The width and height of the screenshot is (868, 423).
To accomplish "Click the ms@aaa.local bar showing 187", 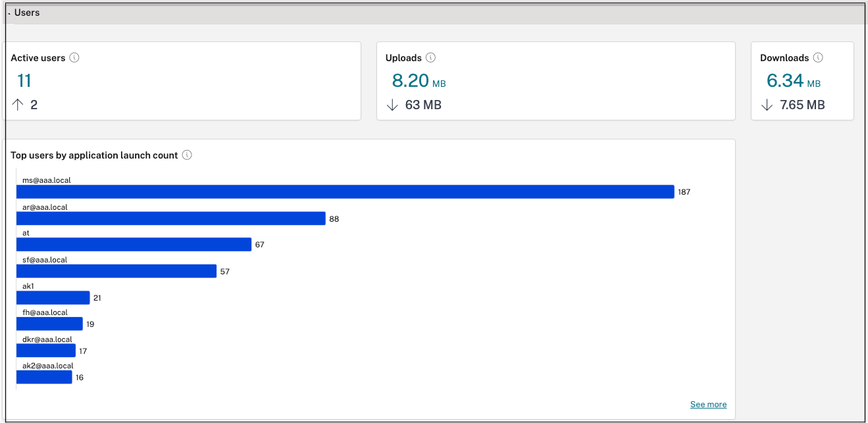I will (345, 191).
